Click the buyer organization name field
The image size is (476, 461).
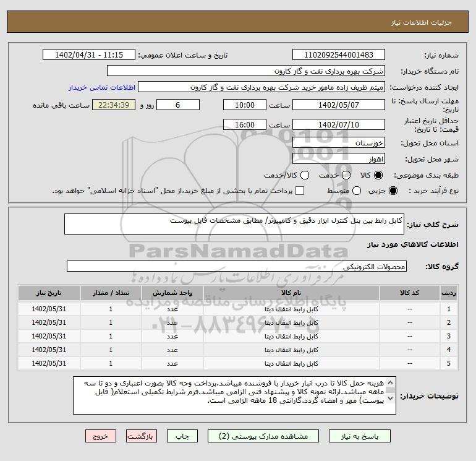tap(246, 71)
